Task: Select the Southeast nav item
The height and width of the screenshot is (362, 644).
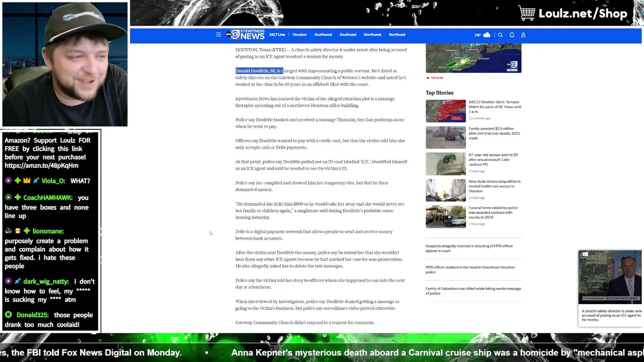Action: coord(348,35)
